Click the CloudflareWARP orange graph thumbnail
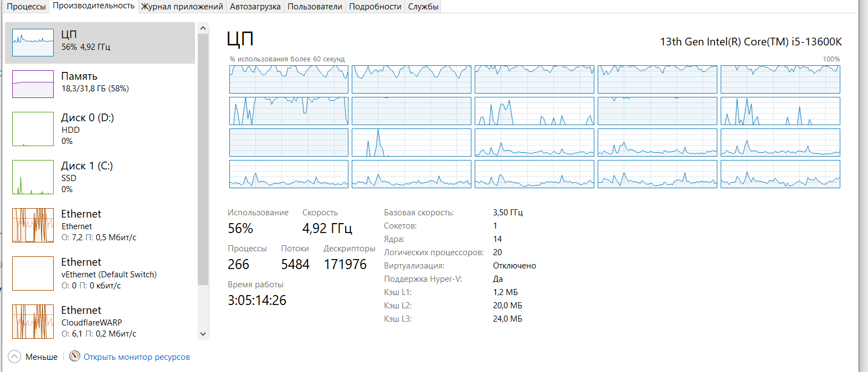This screenshot has height=372, width=868. click(x=33, y=322)
